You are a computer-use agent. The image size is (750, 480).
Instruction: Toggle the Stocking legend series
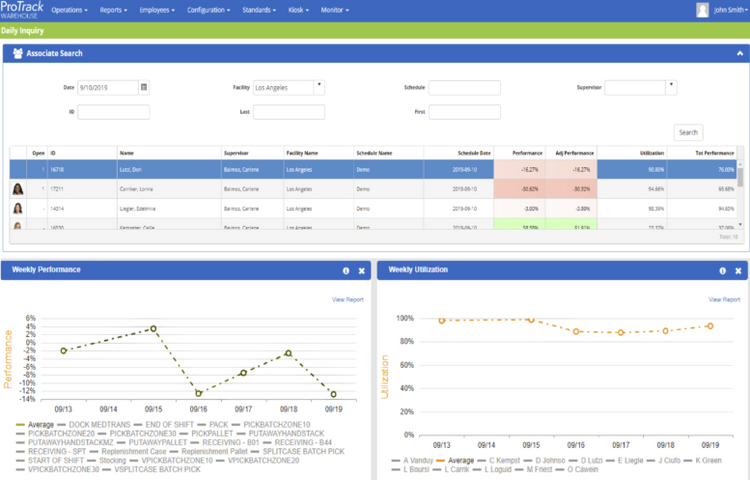click(107, 460)
